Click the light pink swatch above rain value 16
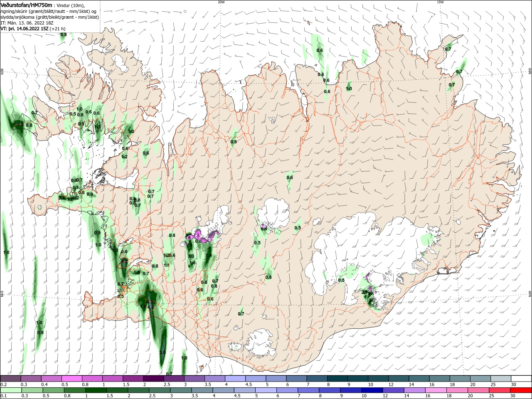This screenshot has width=532, height=399. pos(435,390)
